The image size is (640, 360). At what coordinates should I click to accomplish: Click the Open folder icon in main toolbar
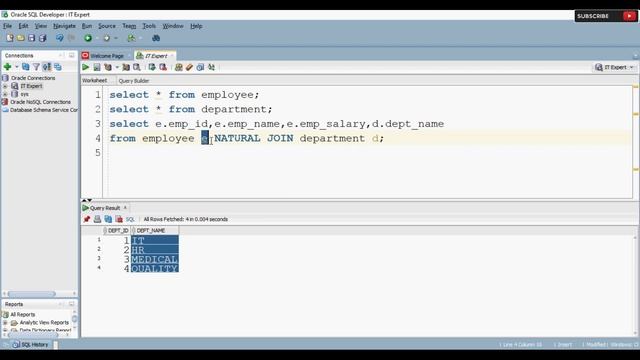pyautogui.click(x=20, y=38)
